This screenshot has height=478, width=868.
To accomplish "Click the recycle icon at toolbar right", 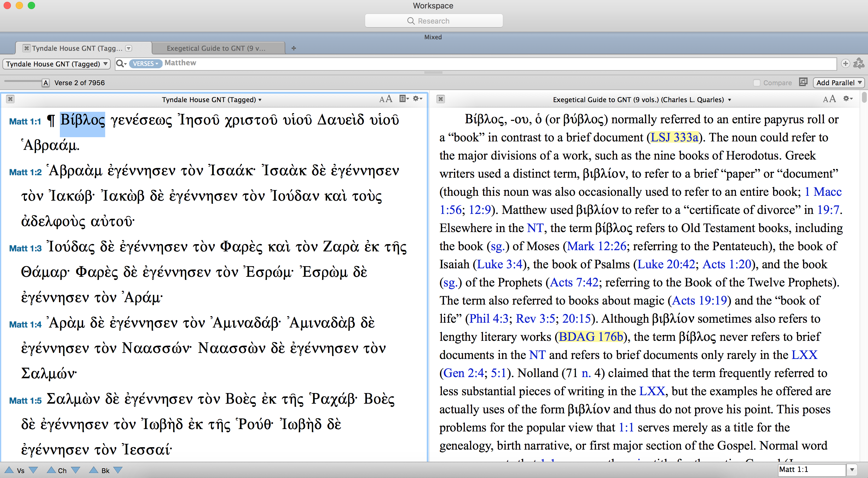I will [x=859, y=63].
